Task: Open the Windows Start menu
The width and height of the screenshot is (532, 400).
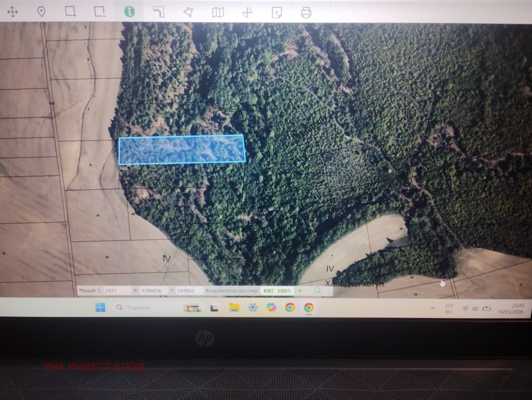Action: (100, 307)
